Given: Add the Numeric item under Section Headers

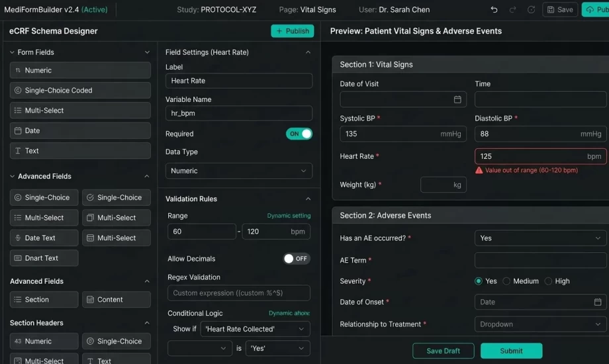Looking at the screenshot, I should tap(44, 341).
